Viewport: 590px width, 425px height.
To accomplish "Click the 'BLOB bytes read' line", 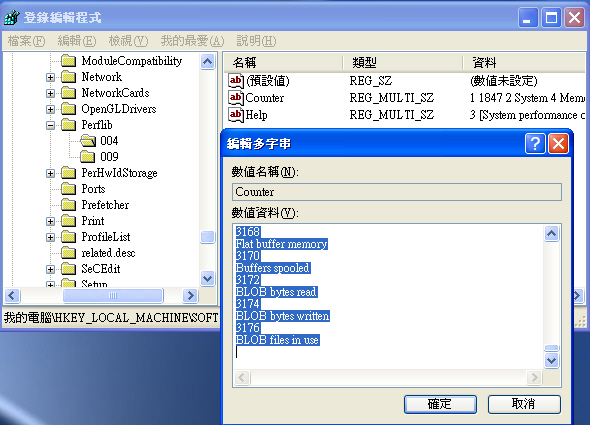I will pyautogui.click(x=276, y=292).
